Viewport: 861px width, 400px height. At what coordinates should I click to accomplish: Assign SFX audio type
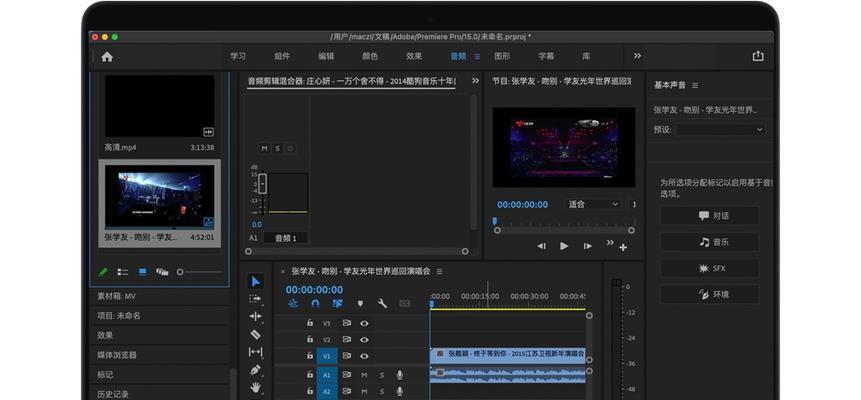[710, 268]
